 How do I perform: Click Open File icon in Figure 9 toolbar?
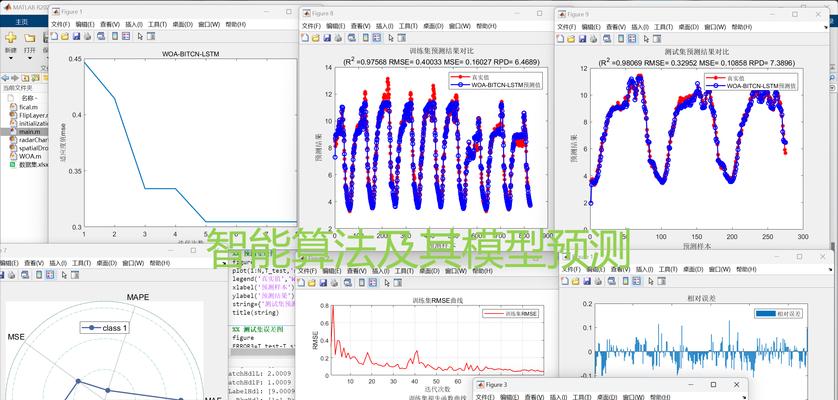[x=571, y=39]
